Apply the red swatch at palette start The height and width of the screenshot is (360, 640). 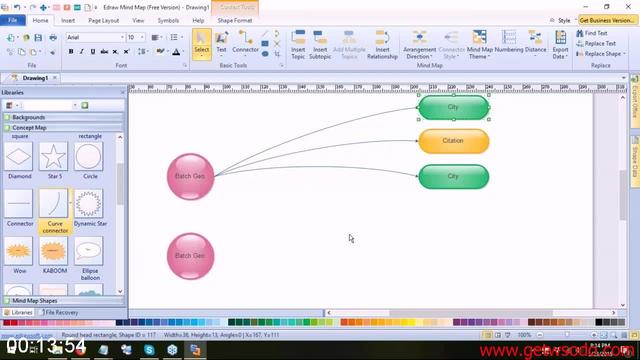[7, 322]
